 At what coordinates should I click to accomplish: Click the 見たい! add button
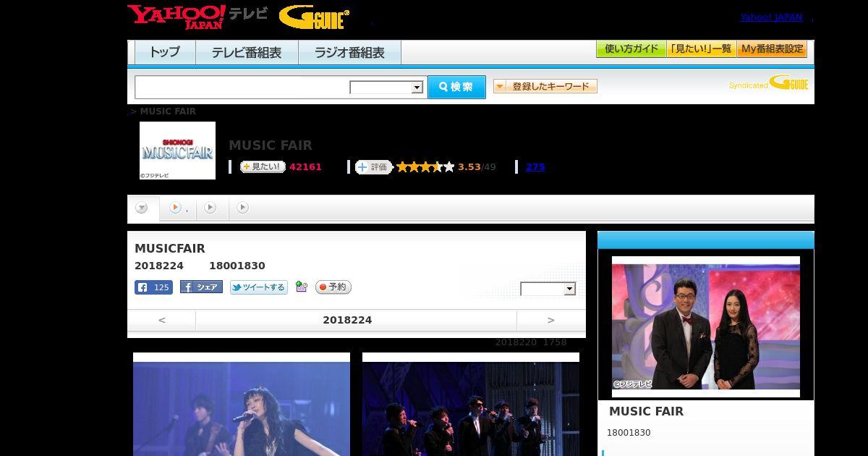point(263,166)
